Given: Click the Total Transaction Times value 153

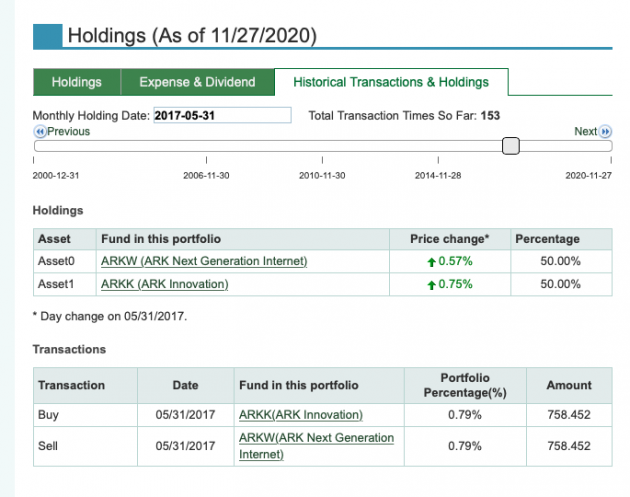Looking at the screenshot, I should click(x=490, y=116).
